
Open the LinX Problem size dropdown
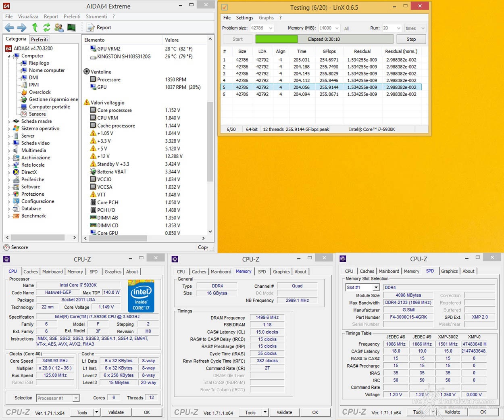pos(271,28)
